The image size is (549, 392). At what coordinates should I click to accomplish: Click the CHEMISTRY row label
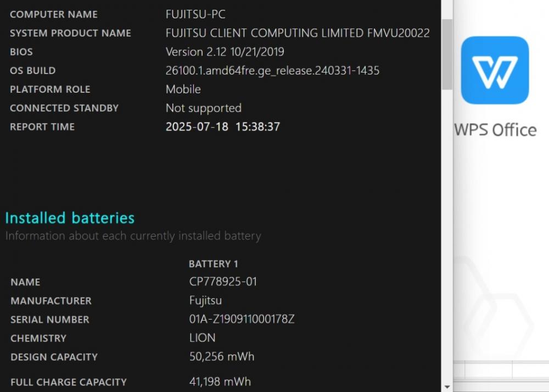point(38,338)
